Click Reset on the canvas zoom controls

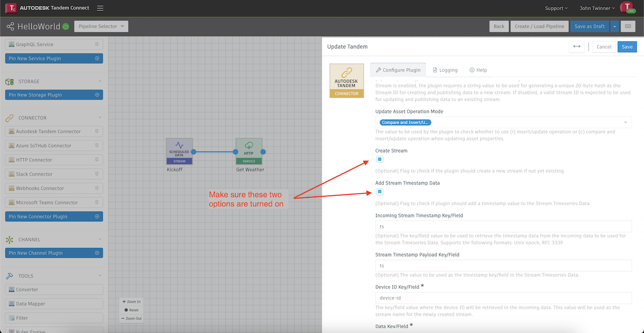(131, 310)
